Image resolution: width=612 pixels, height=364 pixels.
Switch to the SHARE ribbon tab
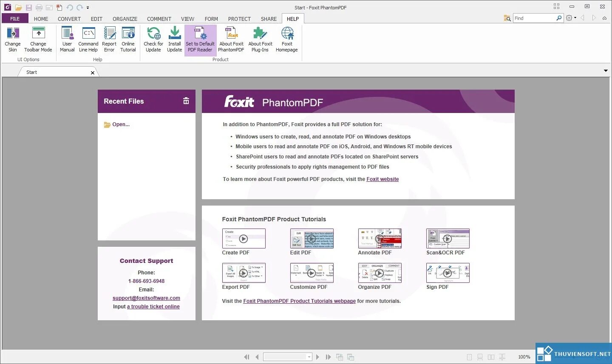pyautogui.click(x=269, y=19)
